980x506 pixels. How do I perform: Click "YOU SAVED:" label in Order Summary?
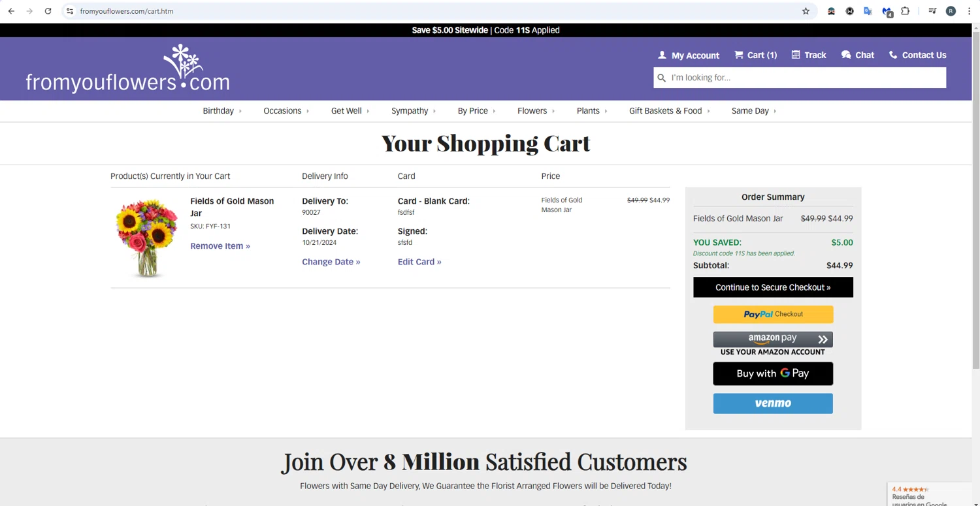click(x=717, y=242)
